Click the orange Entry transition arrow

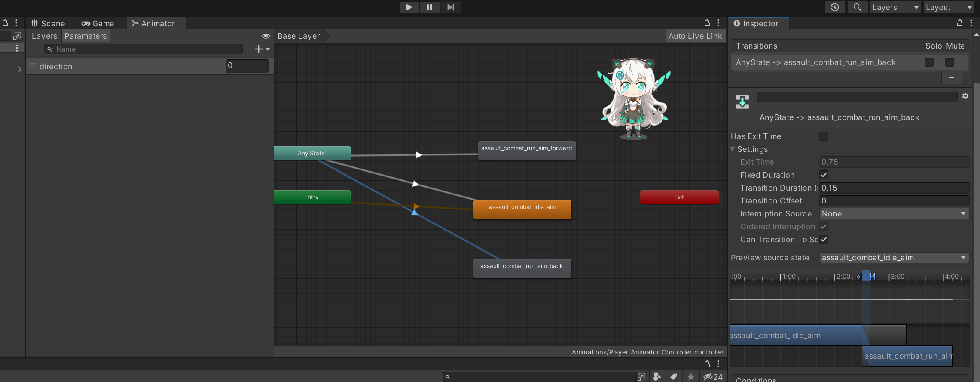416,206
